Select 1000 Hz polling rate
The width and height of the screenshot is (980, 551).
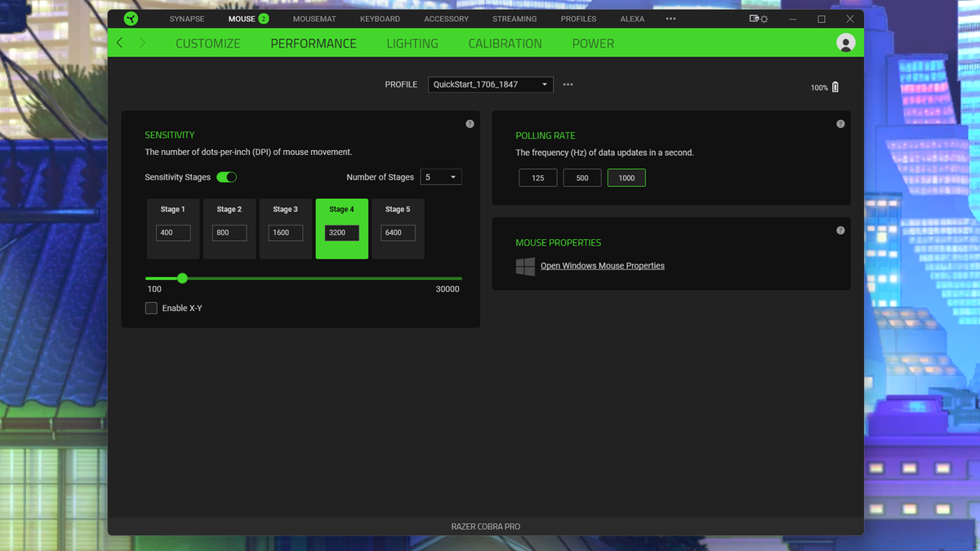pos(626,178)
